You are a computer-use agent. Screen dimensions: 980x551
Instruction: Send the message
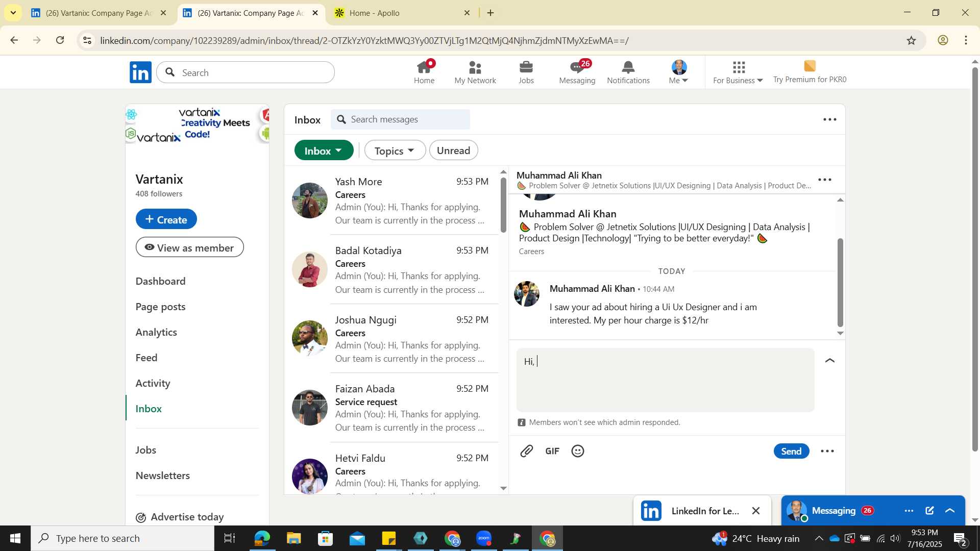(791, 451)
